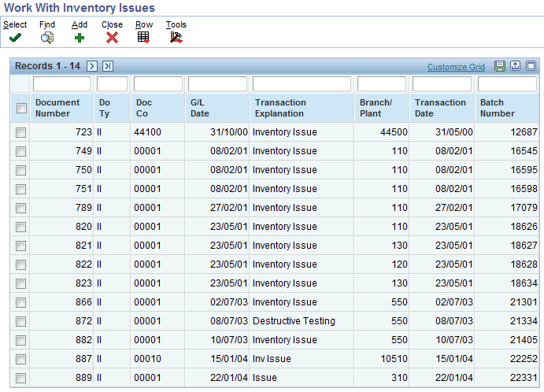Click the Transaction Date column header

[442, 108]
